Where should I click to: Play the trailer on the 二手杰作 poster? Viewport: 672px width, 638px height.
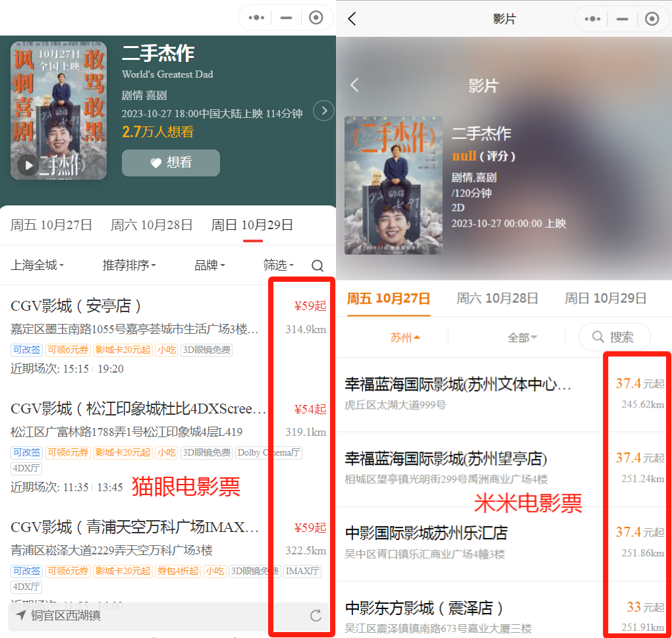(x=29, y=165)
